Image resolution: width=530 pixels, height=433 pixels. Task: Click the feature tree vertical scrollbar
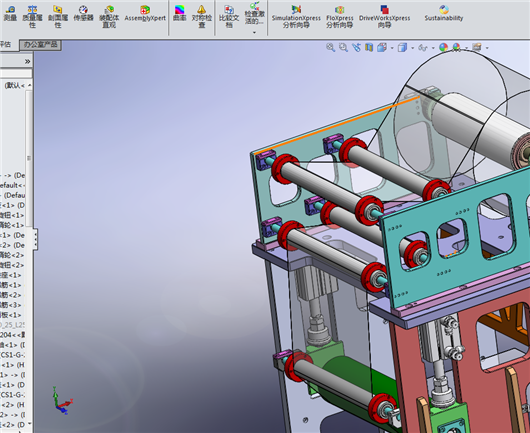pyautogui.click(x=29, y=159)
